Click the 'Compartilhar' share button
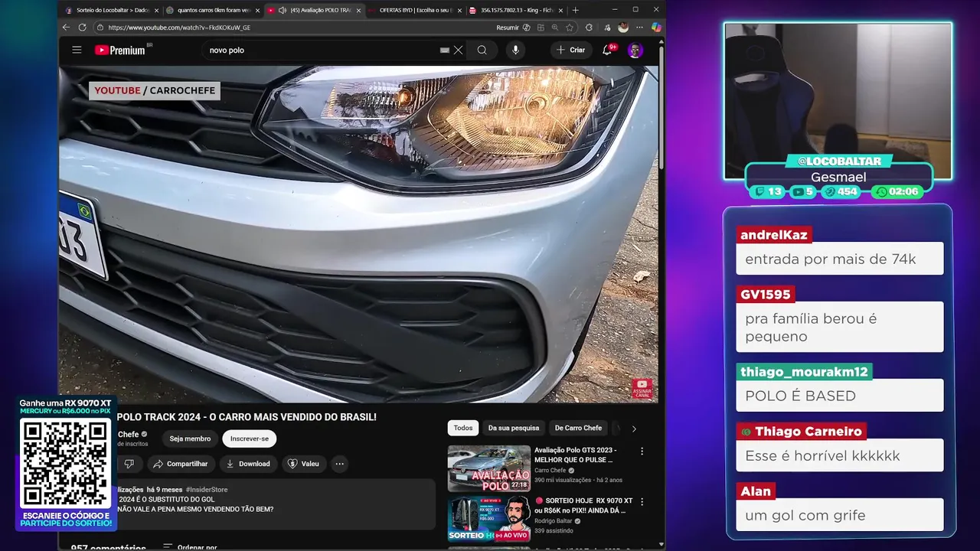This screenshot has width=980, height=551. click(180, 464)
